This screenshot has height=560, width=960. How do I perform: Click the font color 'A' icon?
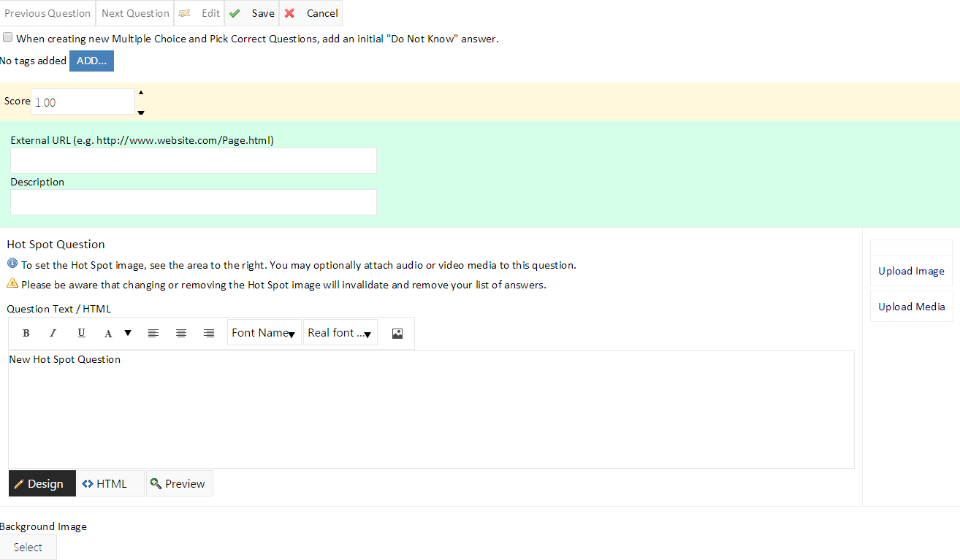(108, 333)
